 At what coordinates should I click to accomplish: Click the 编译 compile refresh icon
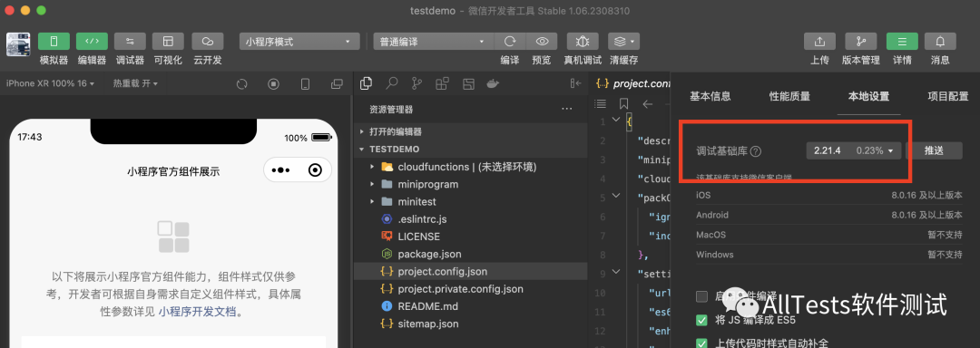pos(510,42)
